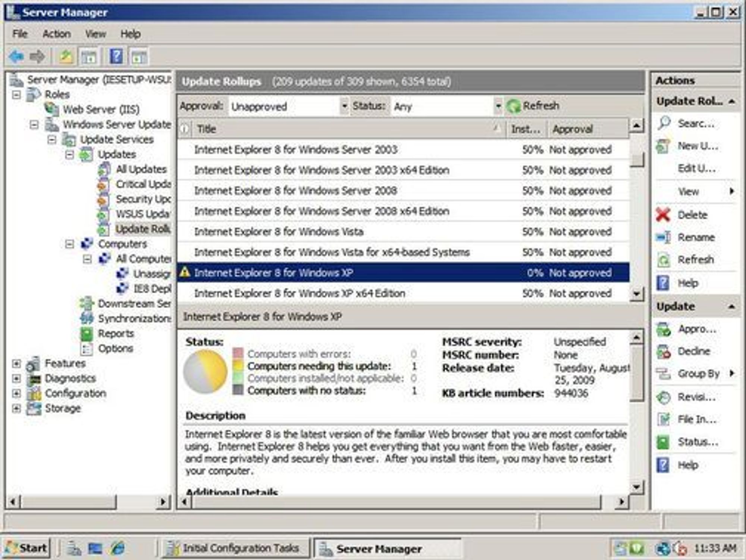Collapse the Update Rollups actions section
This screenshot has height=560, width=746.
pos(732,101)
